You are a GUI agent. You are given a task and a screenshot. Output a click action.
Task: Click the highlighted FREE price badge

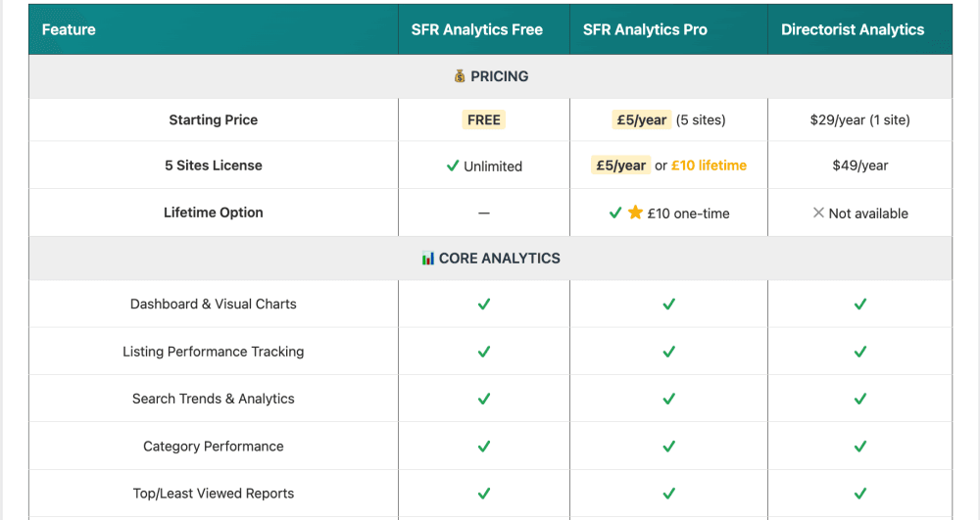coord(484,119)
